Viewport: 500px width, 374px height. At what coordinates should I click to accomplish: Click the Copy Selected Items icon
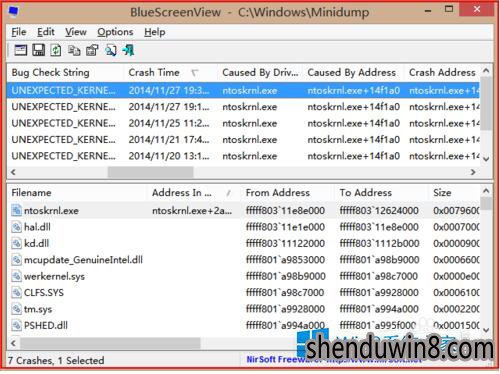click(74, 50)
